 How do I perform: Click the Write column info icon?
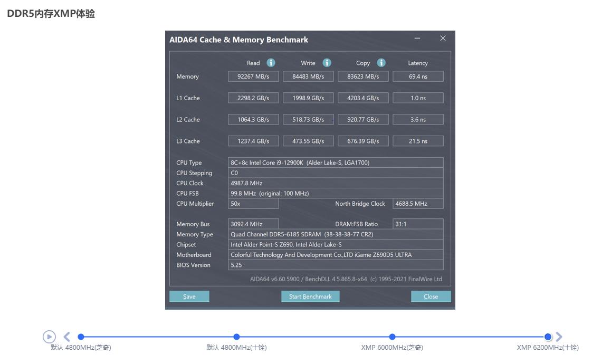pyautogui.click(x=327, y=63)
